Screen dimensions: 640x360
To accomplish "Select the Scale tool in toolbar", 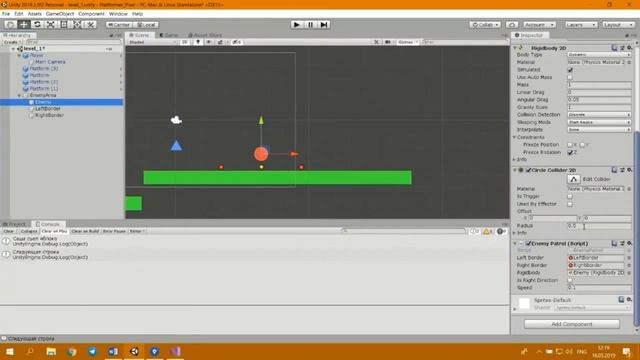I will tap(51, 24).
